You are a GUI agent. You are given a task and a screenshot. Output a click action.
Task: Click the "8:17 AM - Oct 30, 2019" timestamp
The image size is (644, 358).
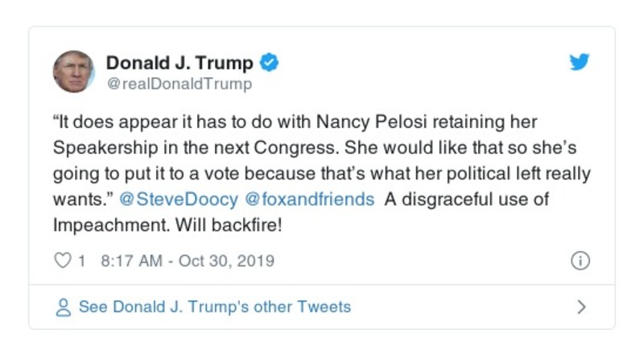tap(187, 261)
